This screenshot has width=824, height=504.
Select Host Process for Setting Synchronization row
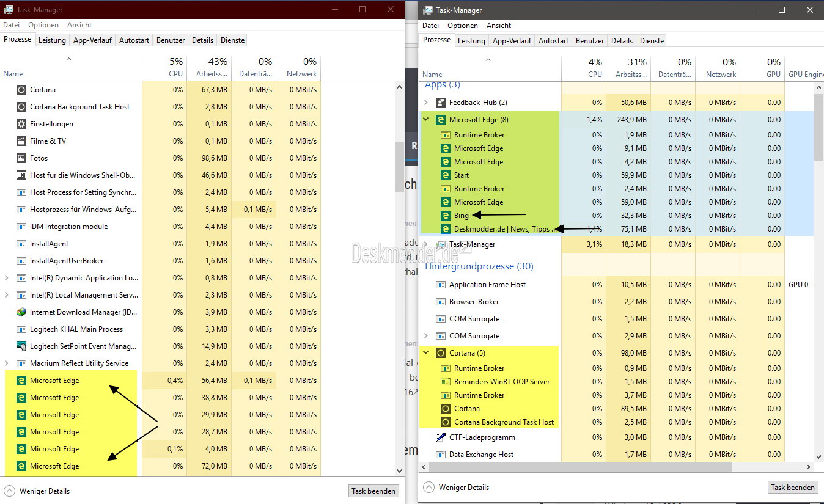(x=161, y=192)
